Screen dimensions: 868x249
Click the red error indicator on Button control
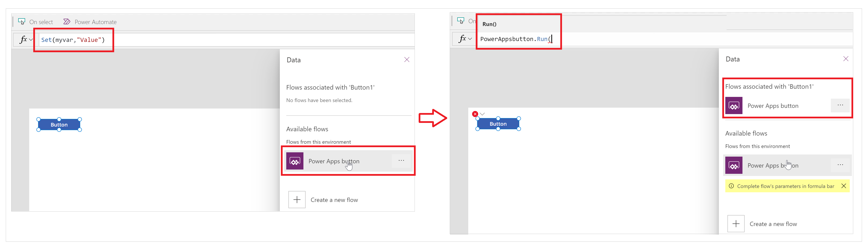pos(474,114)
